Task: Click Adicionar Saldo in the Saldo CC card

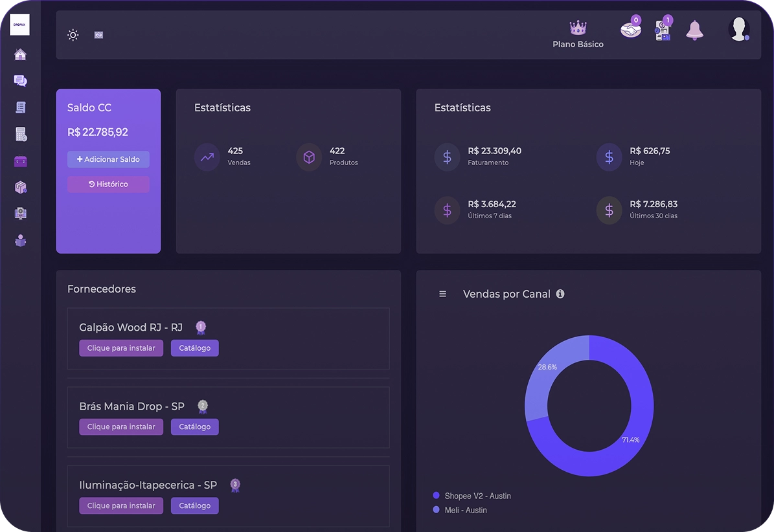Action: [108, 159]
